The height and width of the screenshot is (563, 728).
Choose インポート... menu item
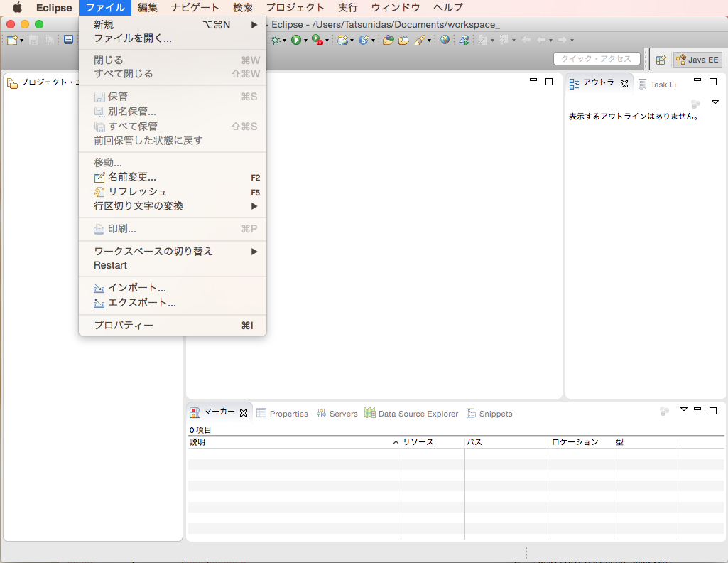173,288
